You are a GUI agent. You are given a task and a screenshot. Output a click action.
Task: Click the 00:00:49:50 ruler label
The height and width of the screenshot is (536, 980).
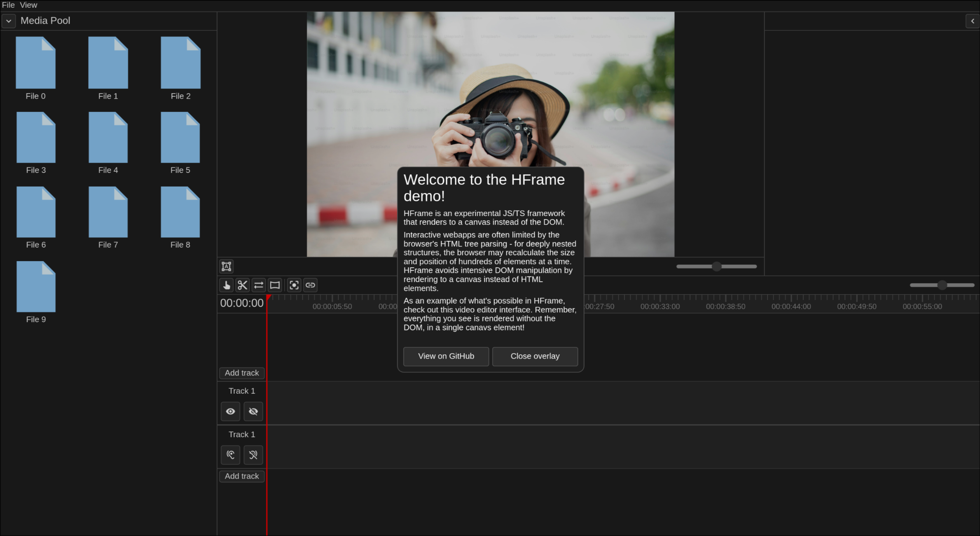point(857,307)
